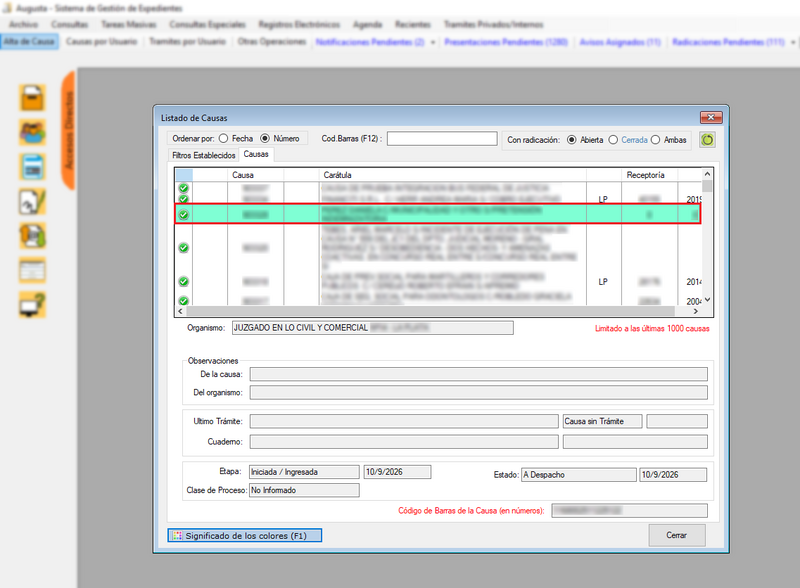Open the Tareas Masivas menu
Viewport: 800px width, 588px height.
click(129, 24)
